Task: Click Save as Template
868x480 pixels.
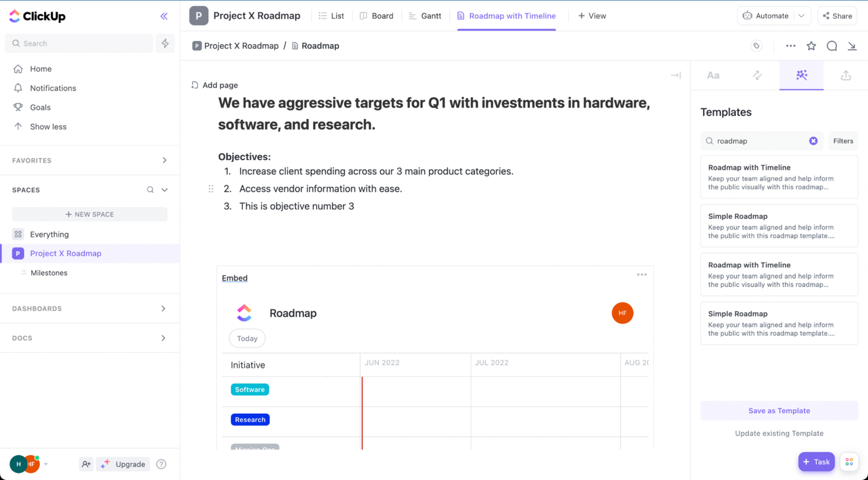Action: (779, 410)
